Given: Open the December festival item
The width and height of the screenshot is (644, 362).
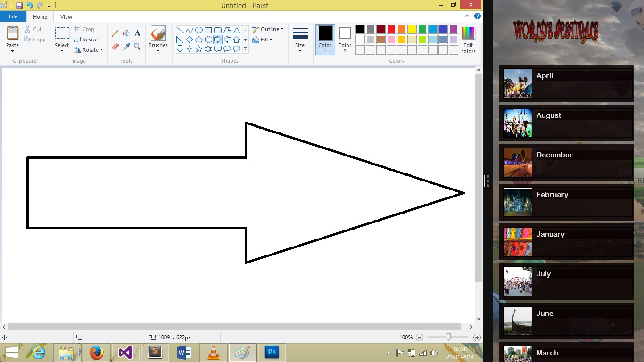Looking at the screenshot, I should (x=566, y=163).
